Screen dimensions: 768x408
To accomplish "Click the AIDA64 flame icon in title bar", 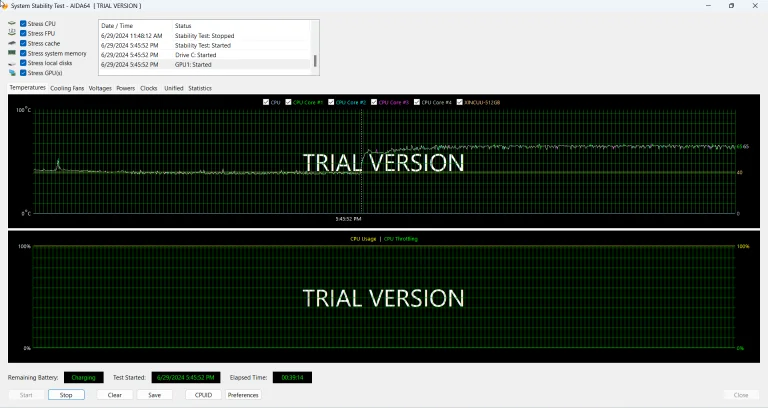I will 4,5.
